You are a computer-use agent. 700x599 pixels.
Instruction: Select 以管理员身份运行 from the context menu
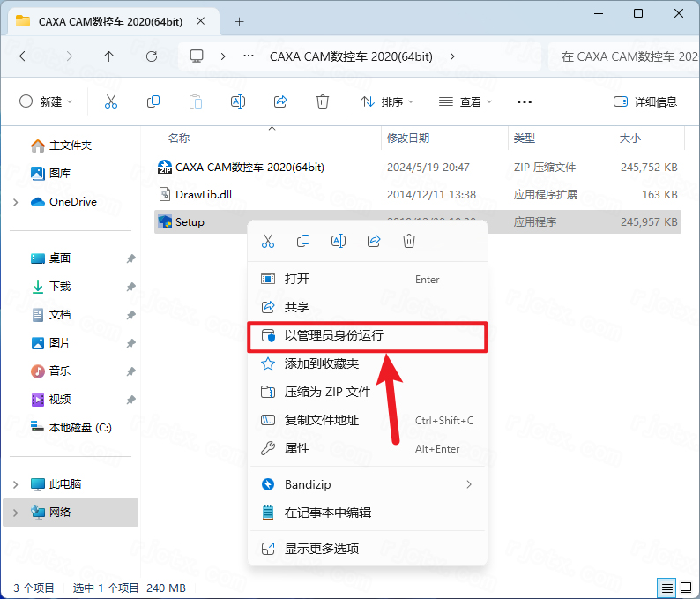[x=333, y=336]
